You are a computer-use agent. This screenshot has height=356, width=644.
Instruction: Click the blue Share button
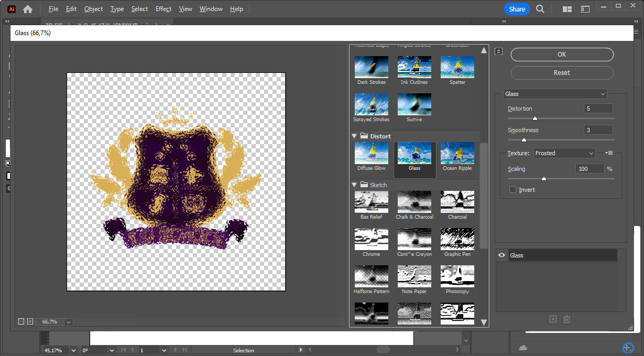coord(517,9)
